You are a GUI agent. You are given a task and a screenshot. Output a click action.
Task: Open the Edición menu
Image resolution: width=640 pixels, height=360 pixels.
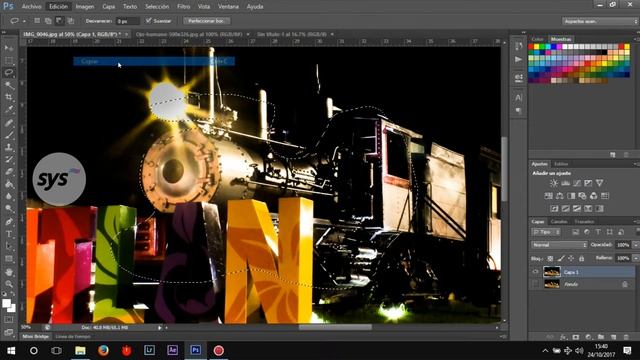(x=58, y=7)
